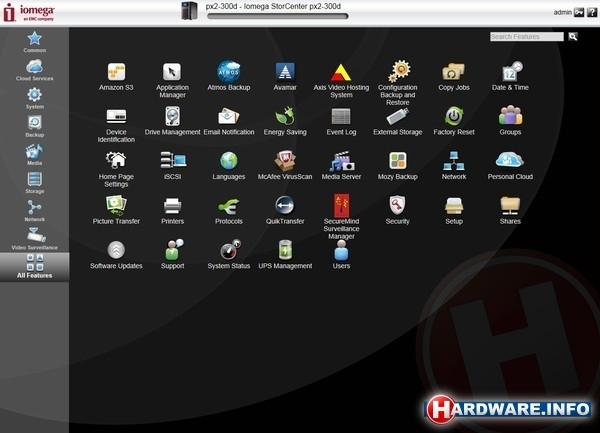Click the StorCenter device image in header
Screen dimensions: 600x433
tap(189, 11)
